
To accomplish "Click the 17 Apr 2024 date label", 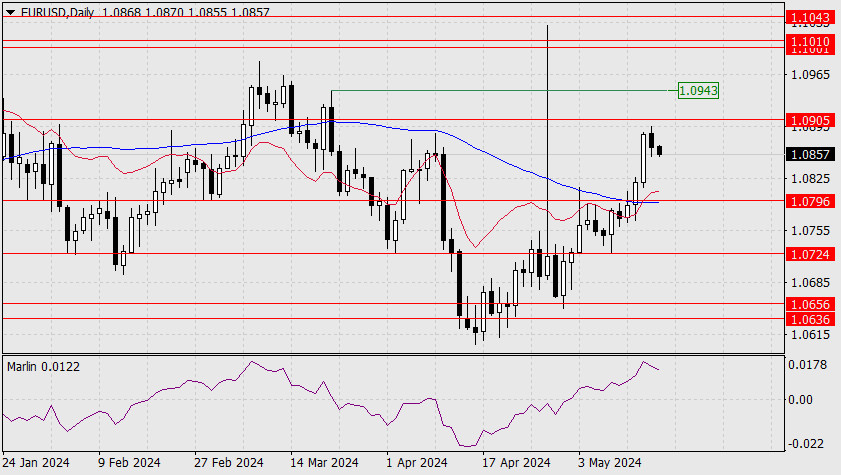I will [516, 463].
